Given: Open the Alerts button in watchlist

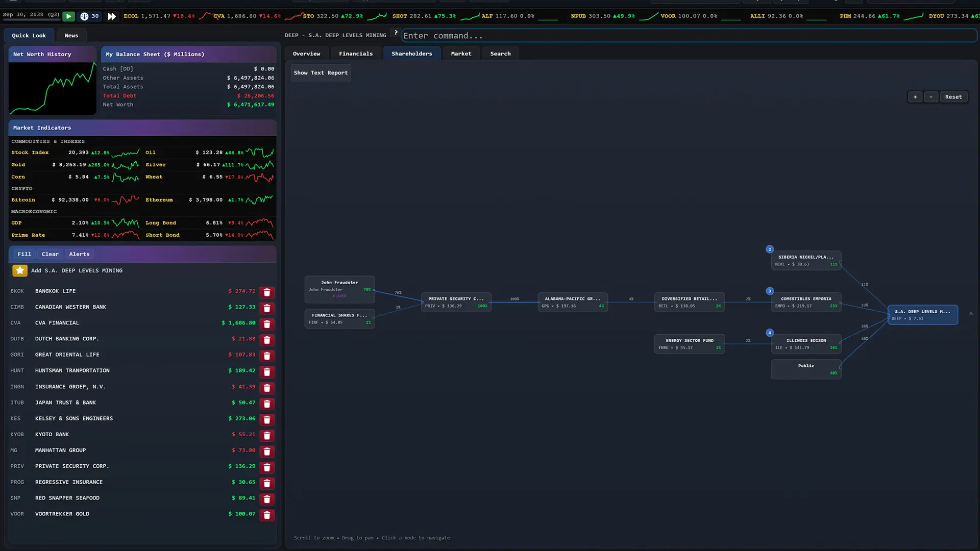Looking at the screenshot, I should [79, 254].
